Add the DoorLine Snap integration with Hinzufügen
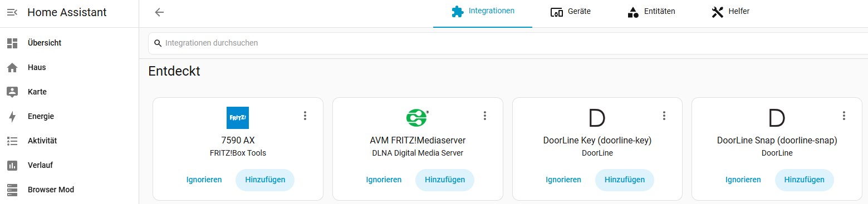 coord(804,180)
